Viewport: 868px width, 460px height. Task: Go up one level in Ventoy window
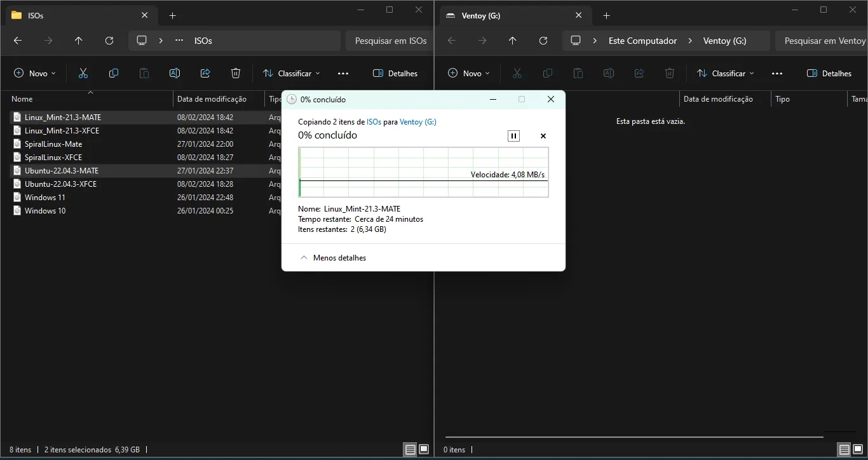[513, 41]
